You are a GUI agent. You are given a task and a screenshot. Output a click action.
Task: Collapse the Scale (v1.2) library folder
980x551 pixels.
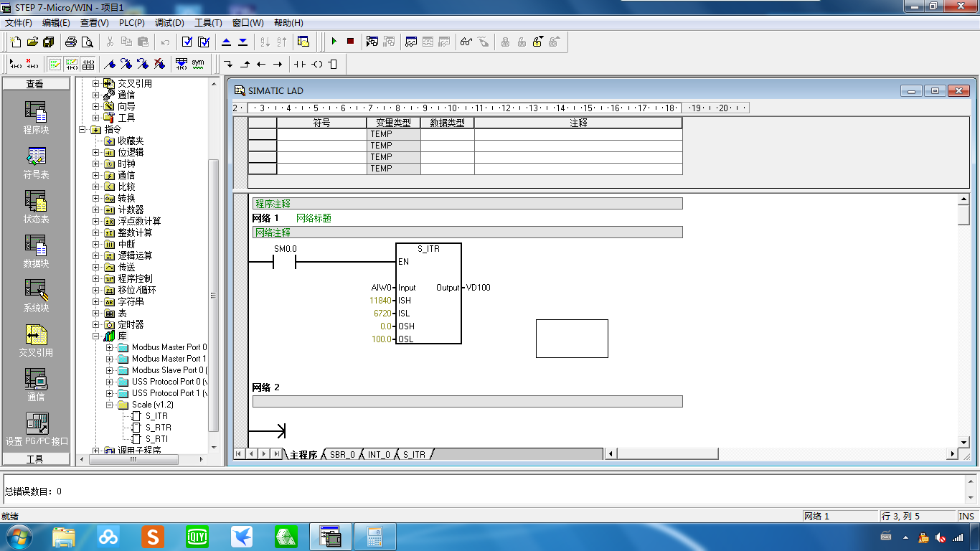point(110,405)
